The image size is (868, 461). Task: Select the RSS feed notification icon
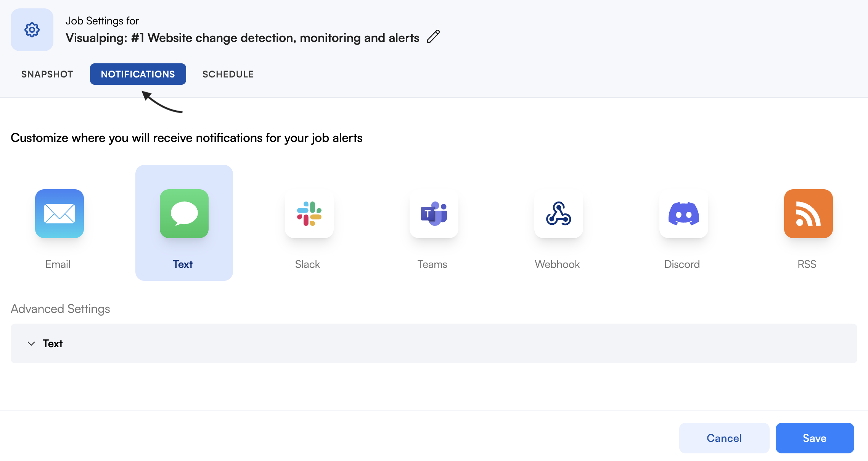pos(809,214)
